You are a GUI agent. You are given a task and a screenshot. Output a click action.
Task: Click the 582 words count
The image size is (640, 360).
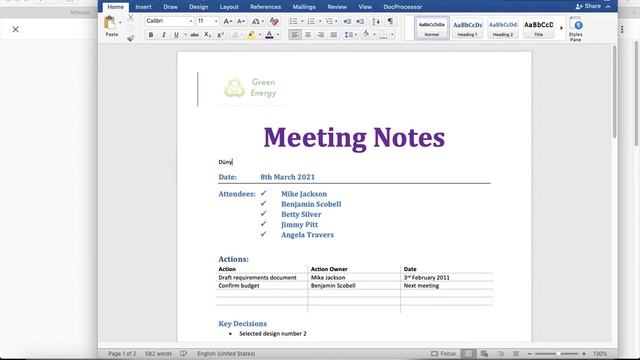(x=158, y=353)
